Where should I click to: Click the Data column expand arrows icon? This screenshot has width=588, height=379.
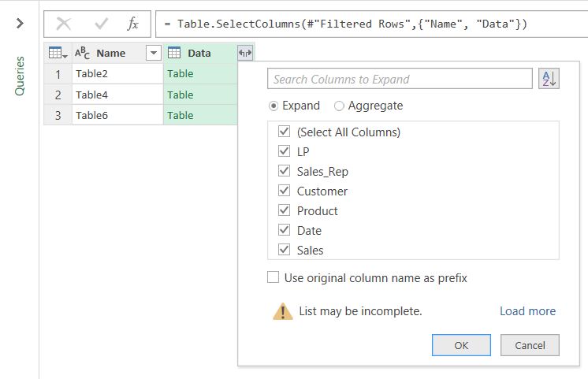(x=245, y=53)
